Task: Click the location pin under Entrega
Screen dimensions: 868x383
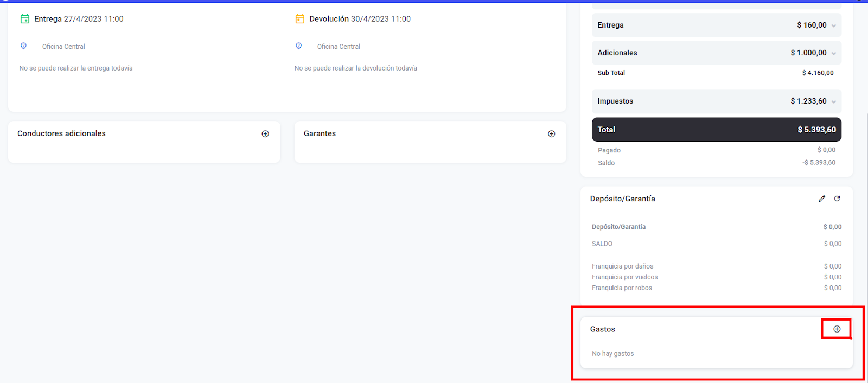Action: click(x=24, y=46)
